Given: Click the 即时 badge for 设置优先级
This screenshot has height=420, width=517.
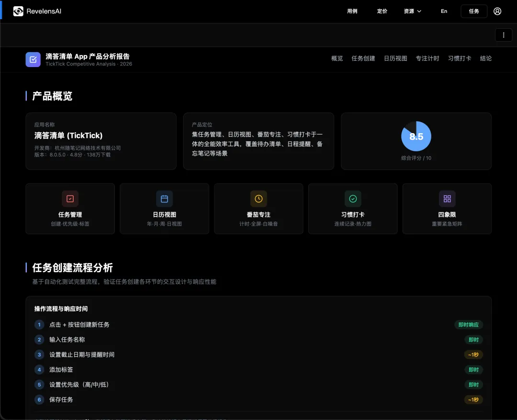Looking at the screenshot, I should [x=473, y=385].
